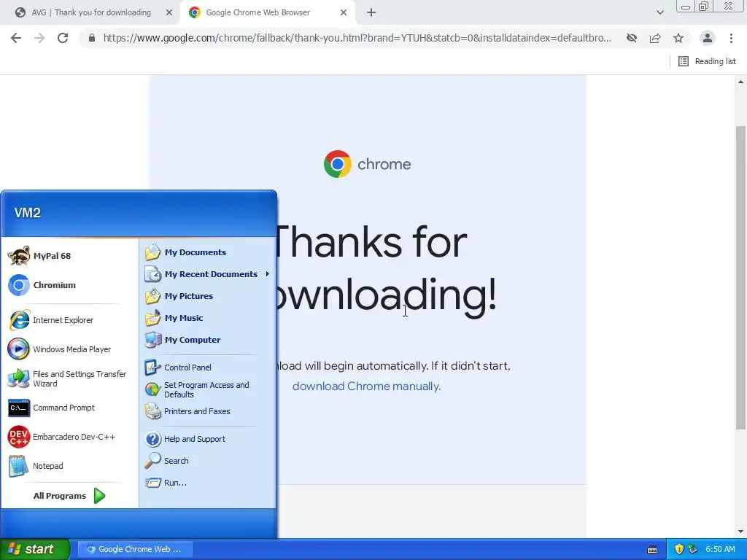Open Set Program Access and Defaults

tap(206, 389)
